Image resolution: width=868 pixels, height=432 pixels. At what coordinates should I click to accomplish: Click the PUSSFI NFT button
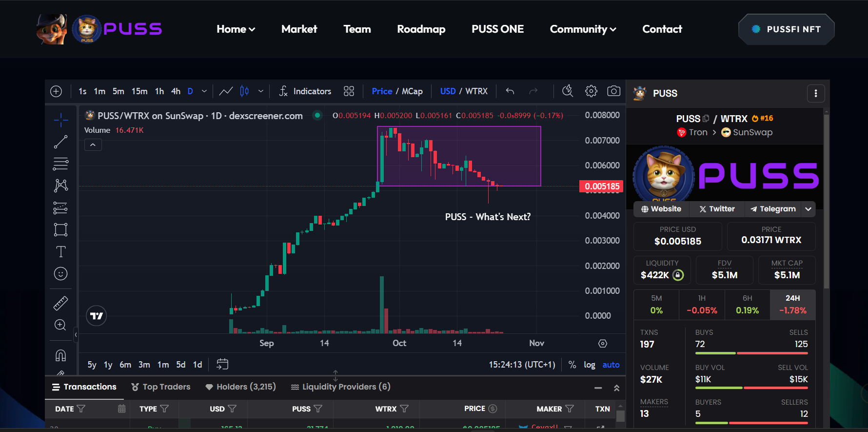point(787,29)
